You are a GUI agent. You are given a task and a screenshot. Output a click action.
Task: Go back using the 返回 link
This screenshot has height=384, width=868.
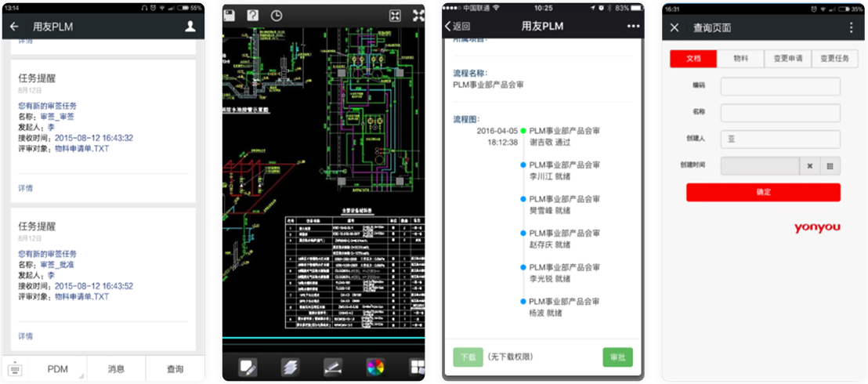[459, 27]
